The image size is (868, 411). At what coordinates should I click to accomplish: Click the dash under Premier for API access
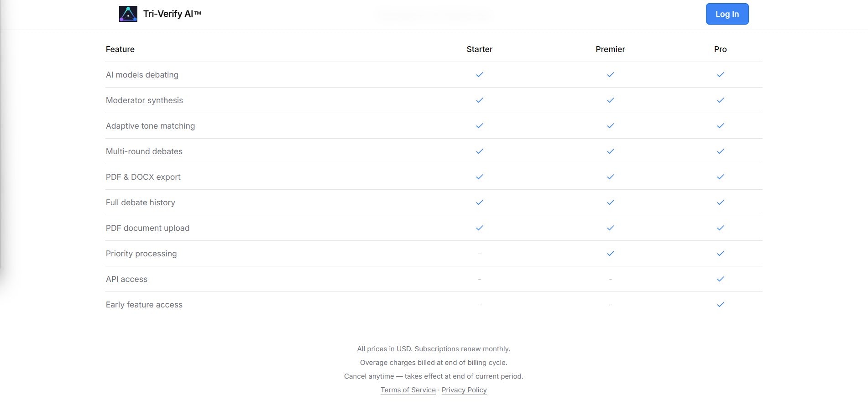point(610,279)
